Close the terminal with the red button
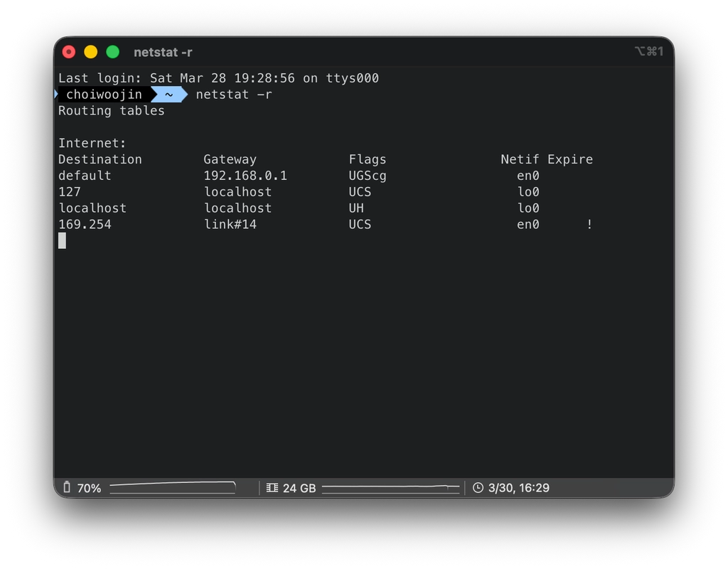 click(69, 52)
